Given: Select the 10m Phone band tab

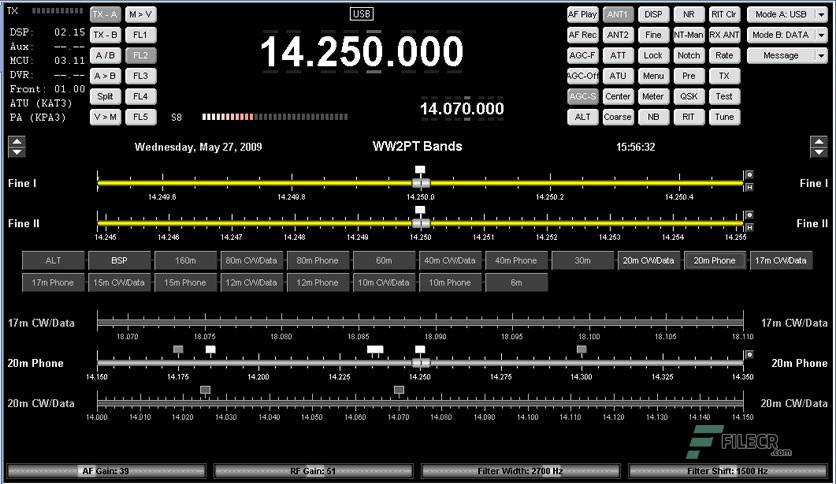Looking at the screenshot, I should tap(450, 283).
